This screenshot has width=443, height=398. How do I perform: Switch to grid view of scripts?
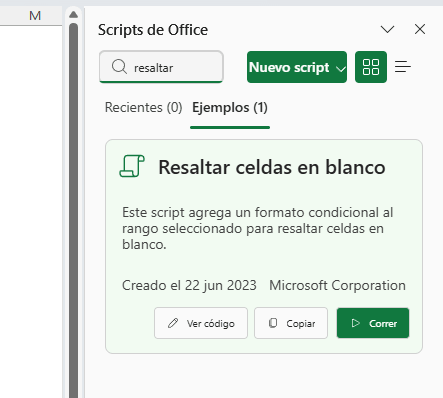point(371,67)
